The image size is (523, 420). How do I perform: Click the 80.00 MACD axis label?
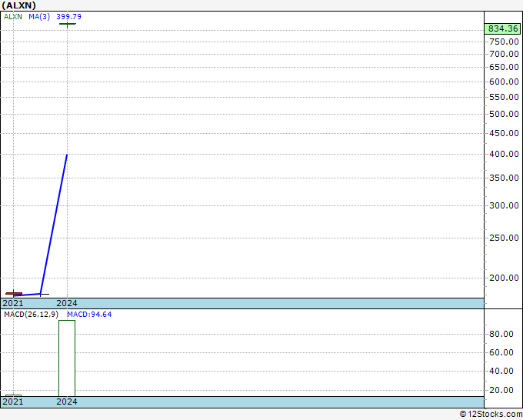tap(501, 334)
